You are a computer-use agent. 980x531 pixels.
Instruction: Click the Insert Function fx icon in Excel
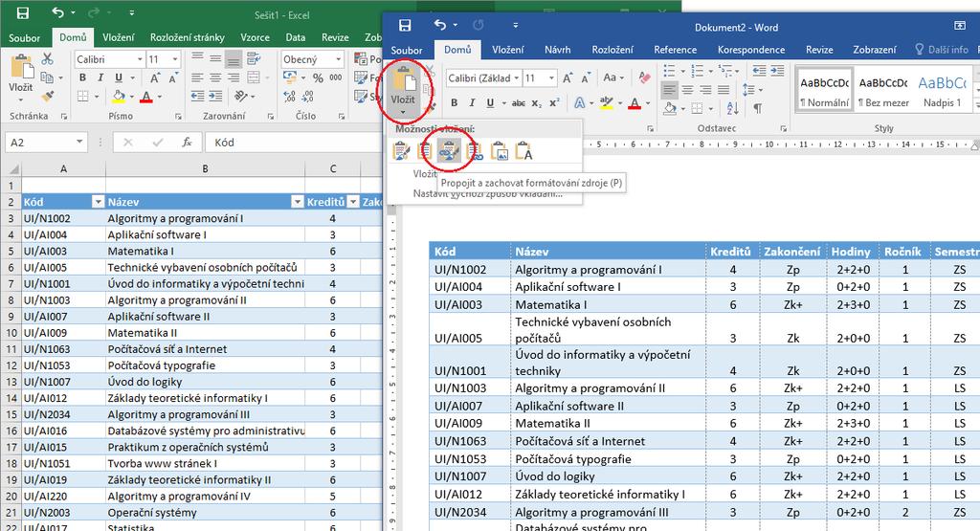coord(187,143)
